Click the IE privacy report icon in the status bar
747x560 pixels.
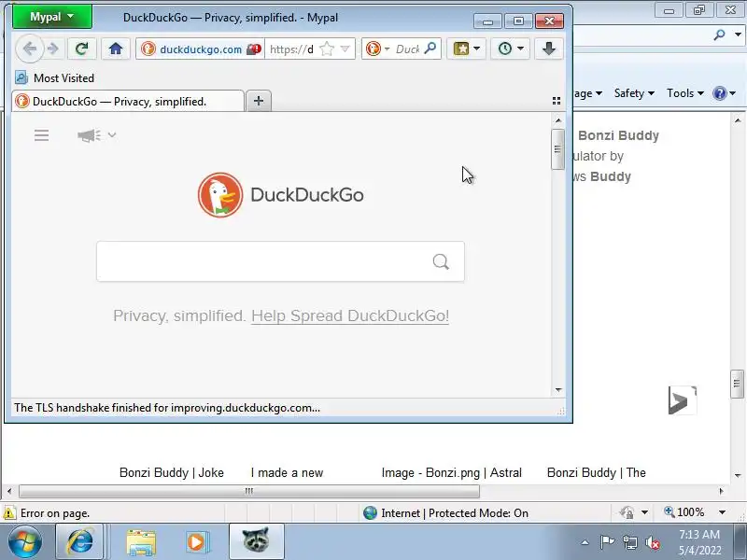[627, 512]
